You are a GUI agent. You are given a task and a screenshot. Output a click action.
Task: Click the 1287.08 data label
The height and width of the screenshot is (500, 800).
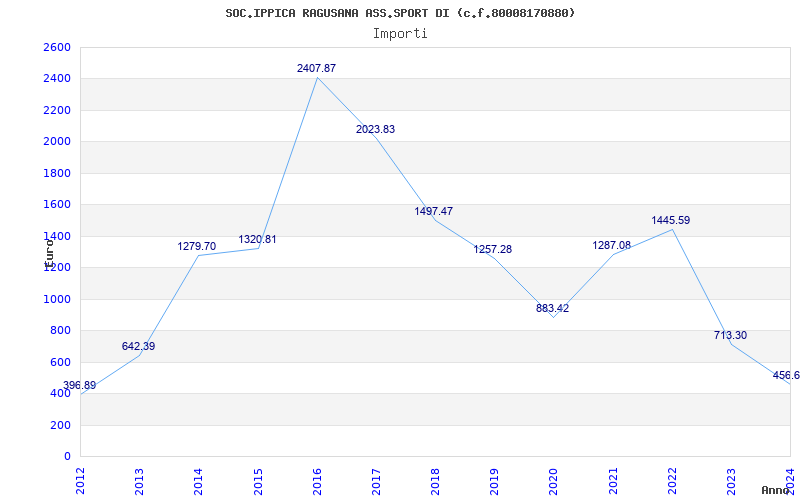(612, 245)
